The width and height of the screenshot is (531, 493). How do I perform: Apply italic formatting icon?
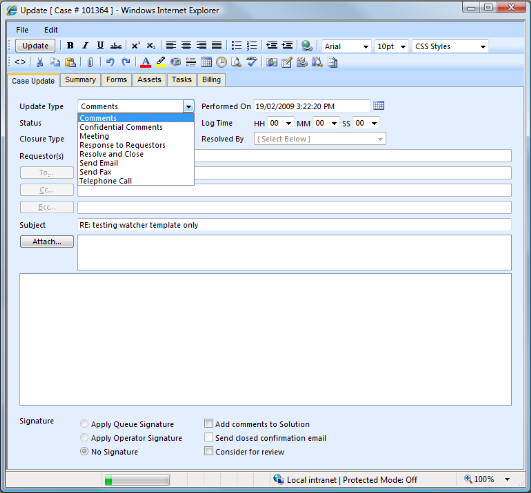point(85,45)
